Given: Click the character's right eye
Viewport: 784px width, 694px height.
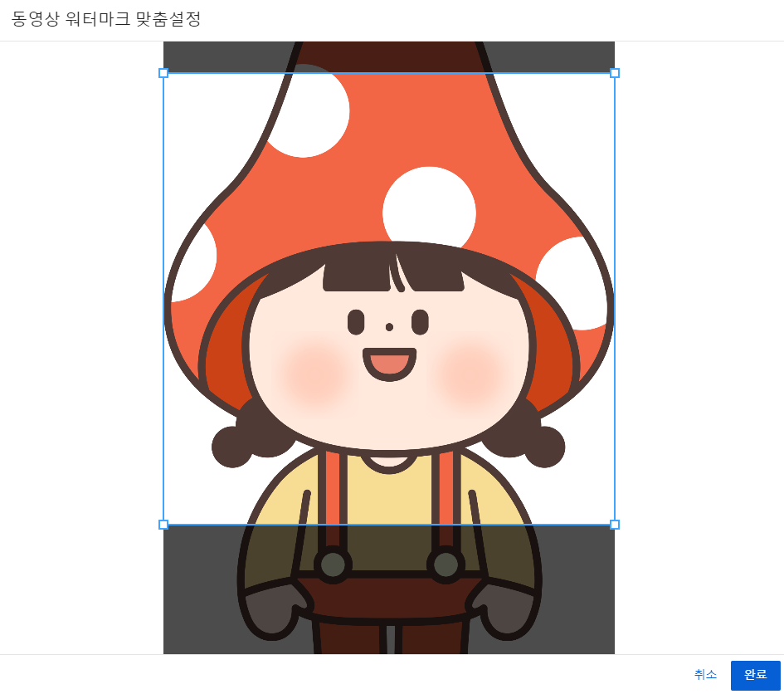Looking at the screenshot, I should click(x=420, y=322).
